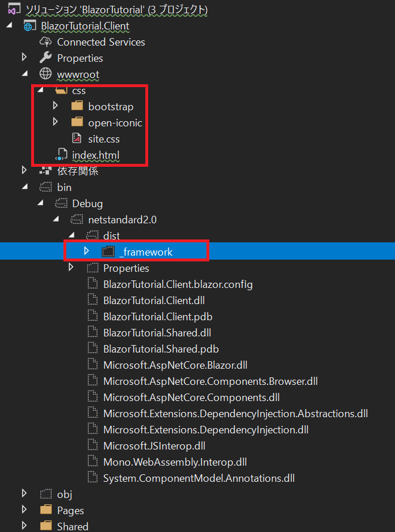Click the obj folder icon

tap(46, 494)
